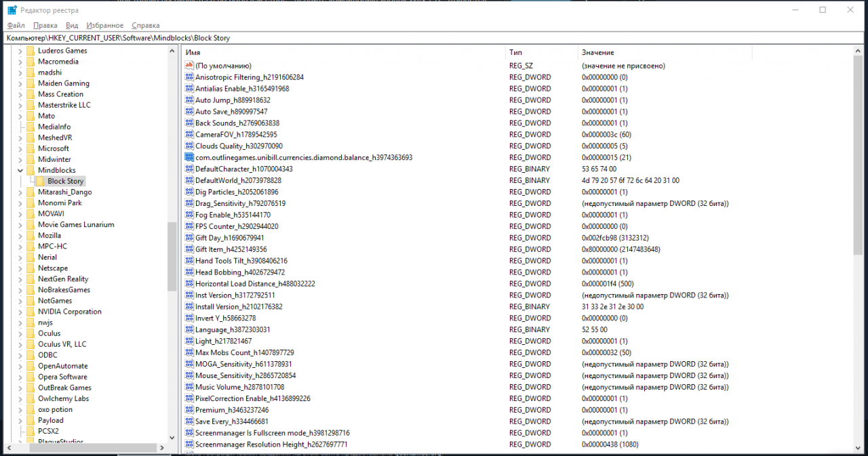
Task: Expand the Owlchemy Labs key arrow
Action: coord(20,398)
